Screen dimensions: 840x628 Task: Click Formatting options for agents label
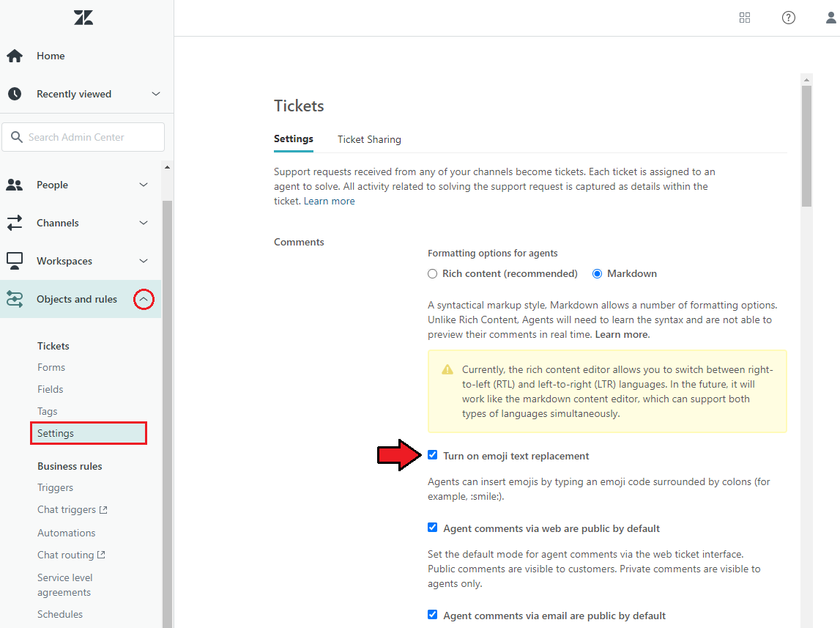[492, 254]
